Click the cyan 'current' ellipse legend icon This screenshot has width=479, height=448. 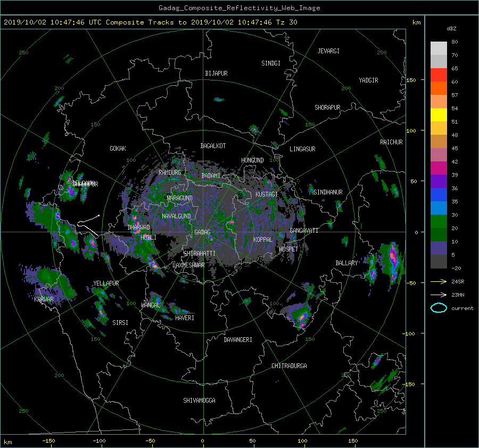[x=439, y=308]
